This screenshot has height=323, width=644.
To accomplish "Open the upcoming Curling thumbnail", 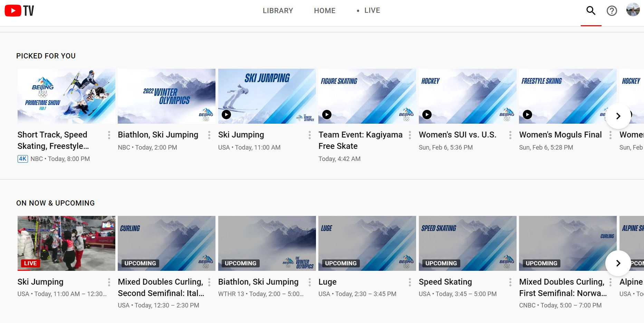I will [x=166, y=243].
